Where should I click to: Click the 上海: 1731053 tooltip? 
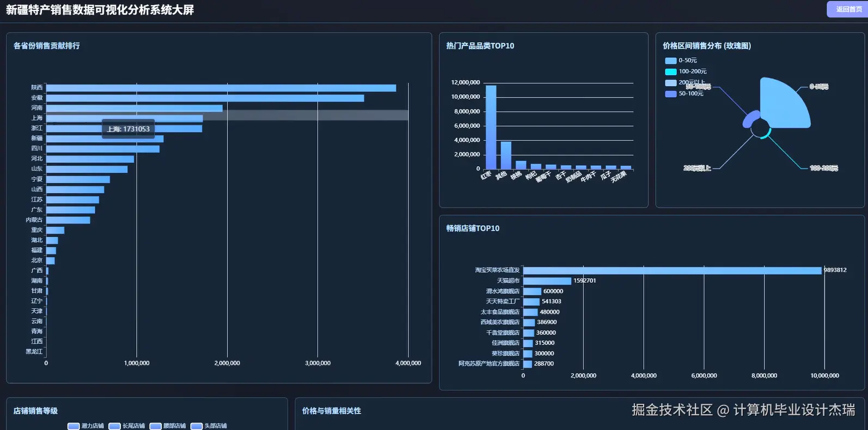pos(129,129)
